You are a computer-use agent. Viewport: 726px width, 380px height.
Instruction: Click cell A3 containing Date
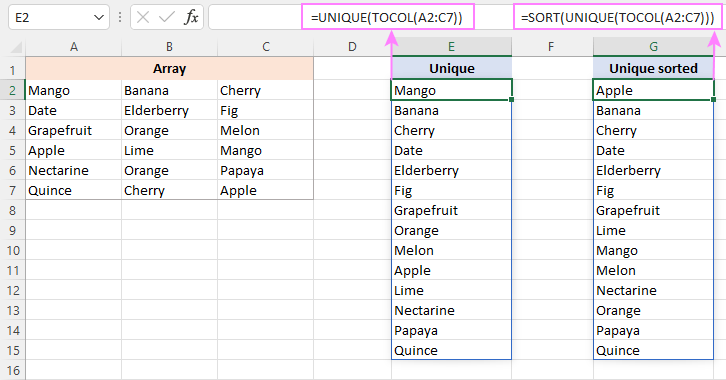click(x=74, y=110)
